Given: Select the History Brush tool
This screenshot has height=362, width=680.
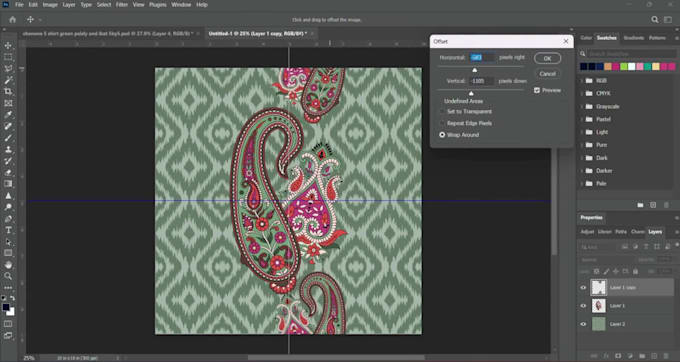Looking at the screenshot, I should (x=8, y=161).
